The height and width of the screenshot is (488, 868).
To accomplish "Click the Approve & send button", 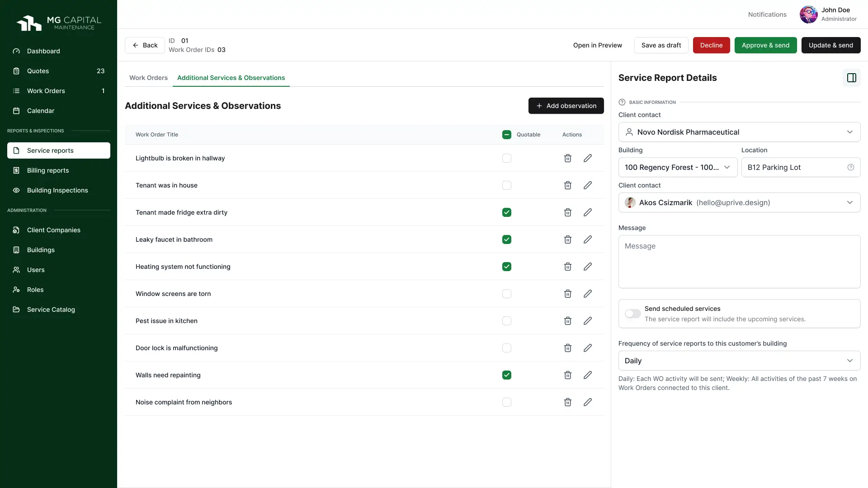I will pyautogui.click(x=765, y=45).
